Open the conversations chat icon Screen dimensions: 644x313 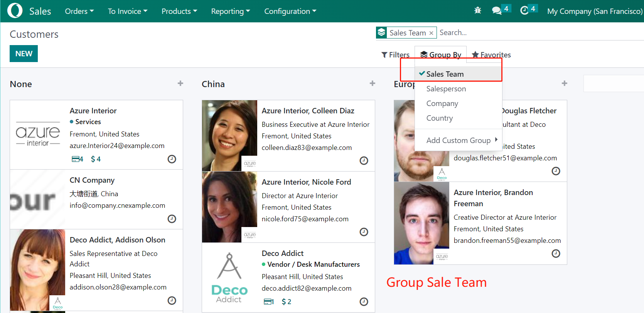[497, 10]
